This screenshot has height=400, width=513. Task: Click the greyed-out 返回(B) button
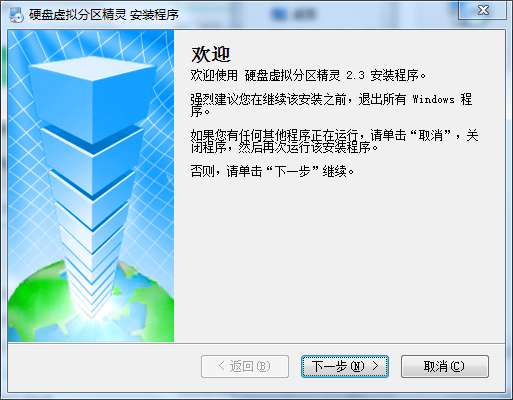click(x=245, y=366)
